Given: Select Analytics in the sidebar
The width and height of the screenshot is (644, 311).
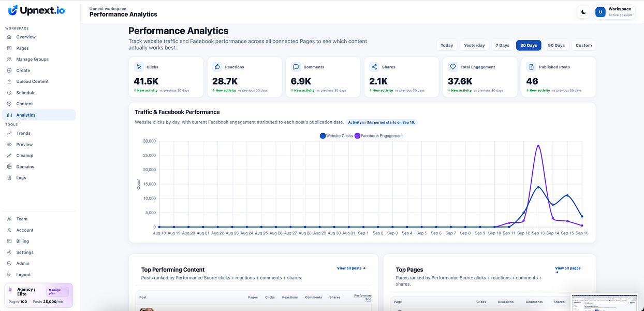Looking at the screenshot, I should [x=39, y=115].
